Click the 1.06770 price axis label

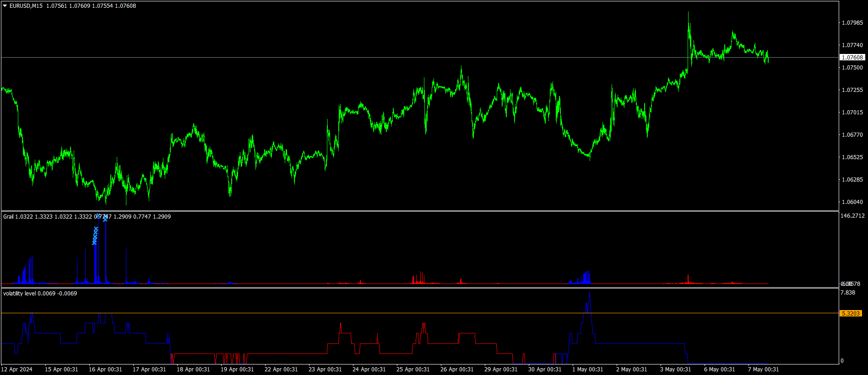(852, 135)
